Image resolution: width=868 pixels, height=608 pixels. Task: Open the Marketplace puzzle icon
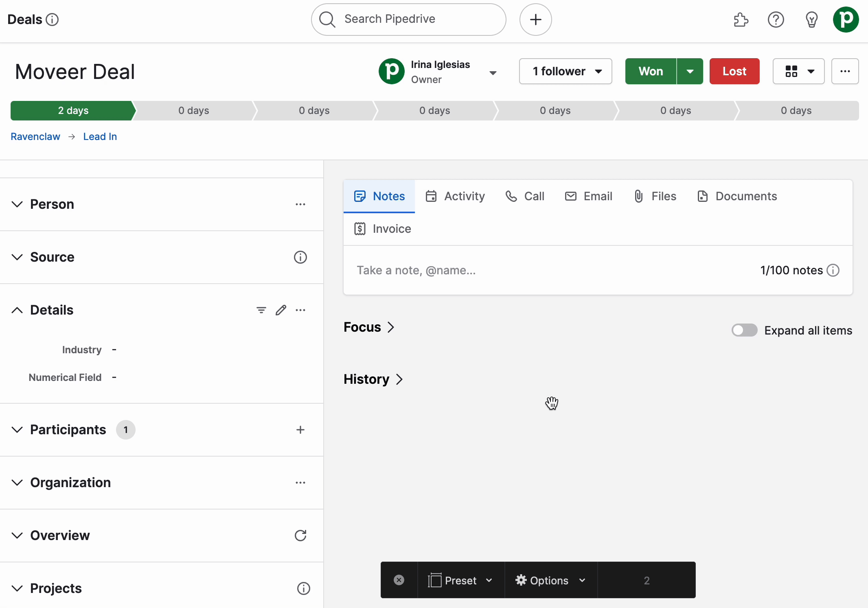(x=741, y=20)
